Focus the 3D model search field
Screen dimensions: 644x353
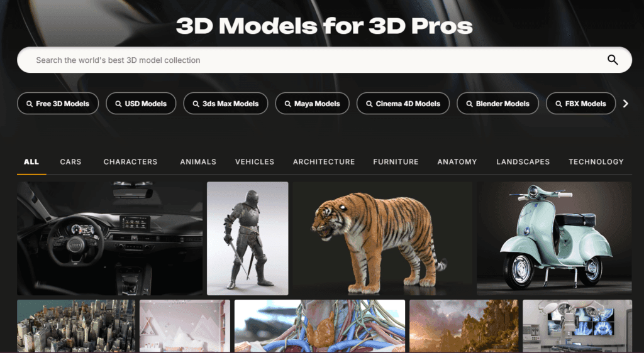click(308, 60)
